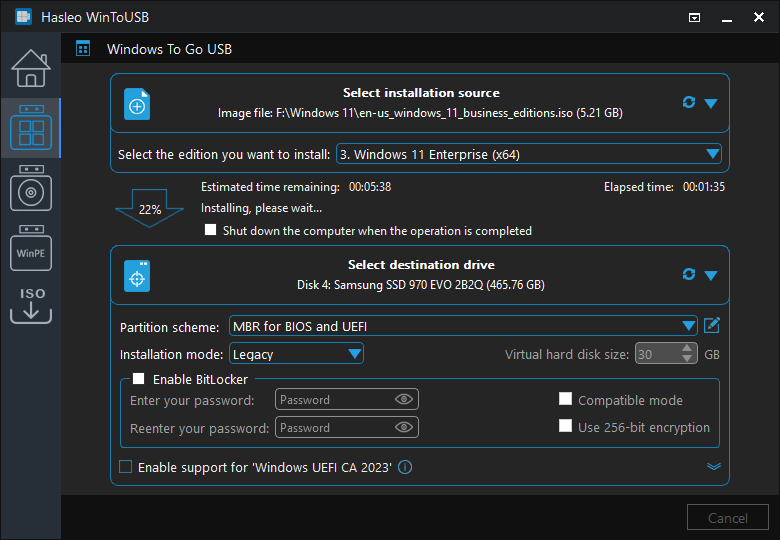780x540 pixels.
Task: Click the image file path text
Action: tap(420, 113)
